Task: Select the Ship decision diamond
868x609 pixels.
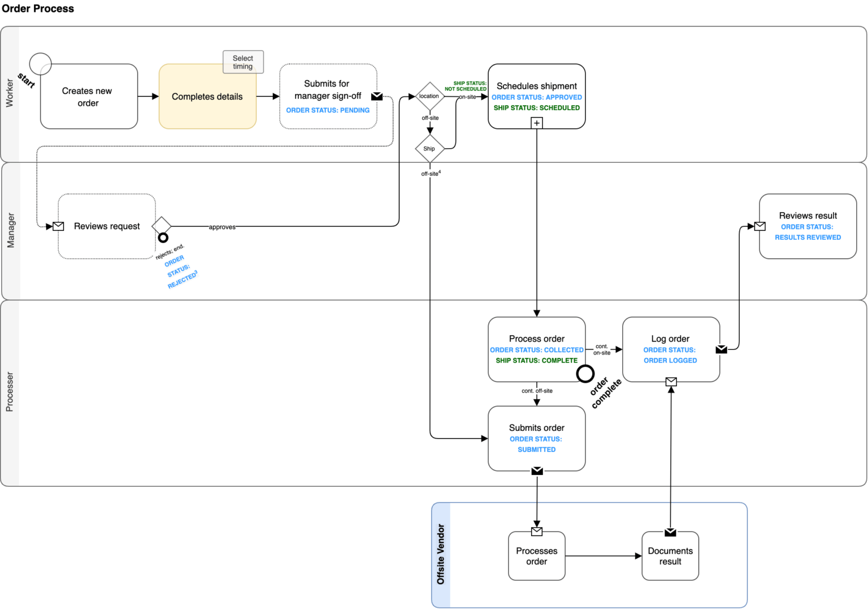Action: tap(429, 149)
